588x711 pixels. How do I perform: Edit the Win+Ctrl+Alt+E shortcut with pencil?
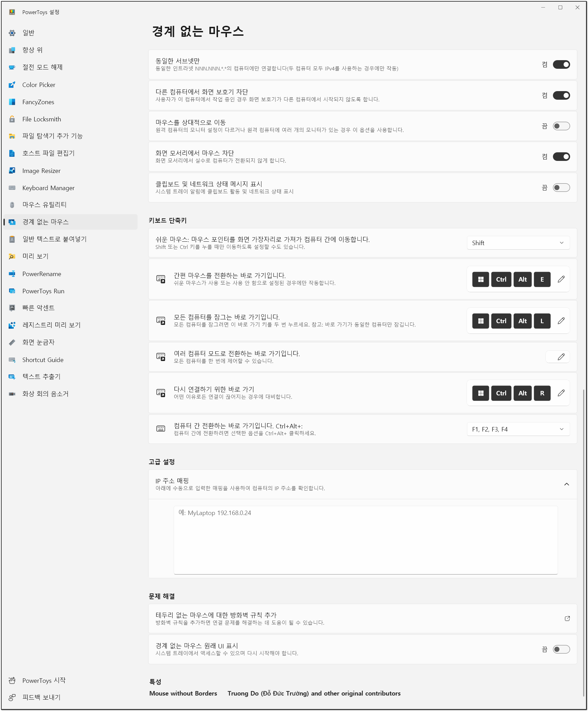(x=561, y=279)
